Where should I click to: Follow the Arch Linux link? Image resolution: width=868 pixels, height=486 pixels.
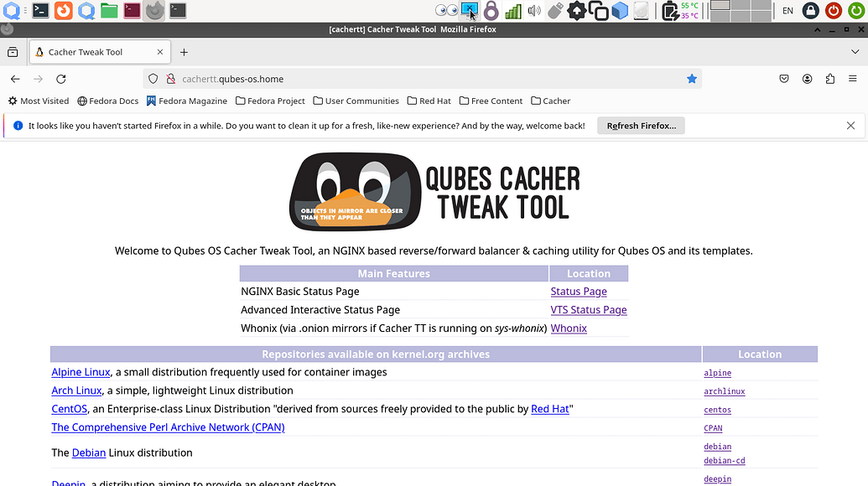(76, 390)
